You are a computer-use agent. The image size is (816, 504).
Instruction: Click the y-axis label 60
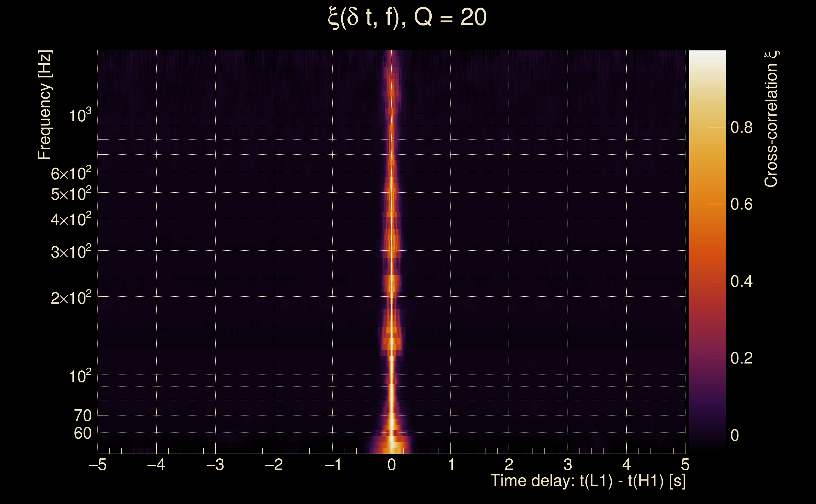pyautogui.click(x=82, y=434)
